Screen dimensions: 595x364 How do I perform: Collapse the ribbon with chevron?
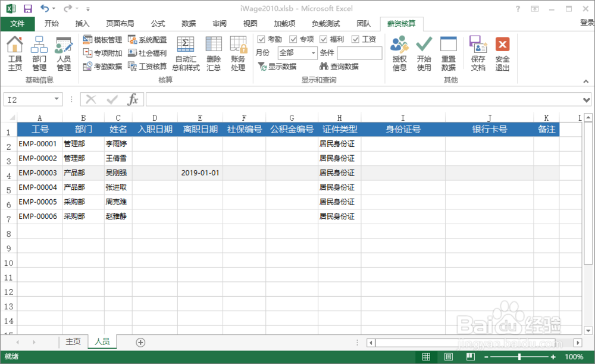coord(586,81)
